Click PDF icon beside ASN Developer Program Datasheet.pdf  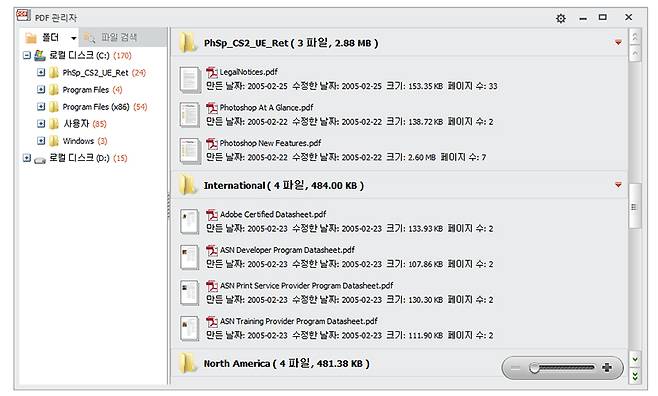212,250
